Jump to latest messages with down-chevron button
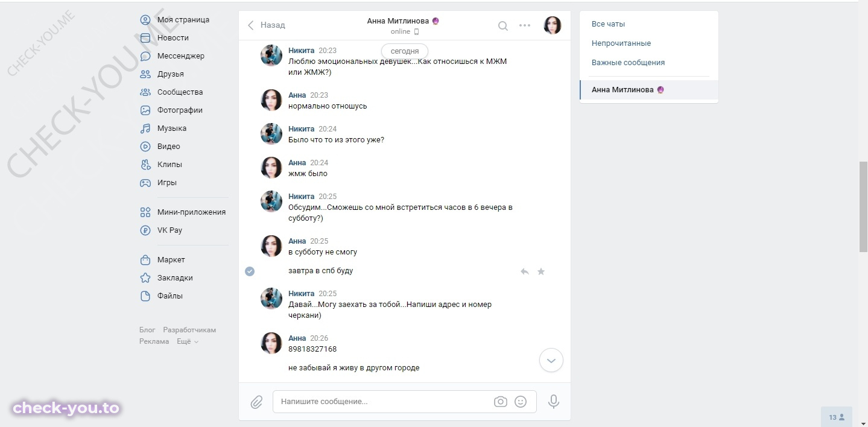 (x=551, y=361)
